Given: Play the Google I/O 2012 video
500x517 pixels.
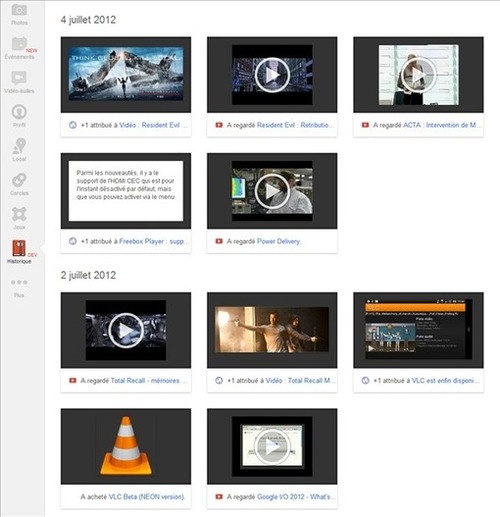Looking at the screenshot, I should click(272, 447).
